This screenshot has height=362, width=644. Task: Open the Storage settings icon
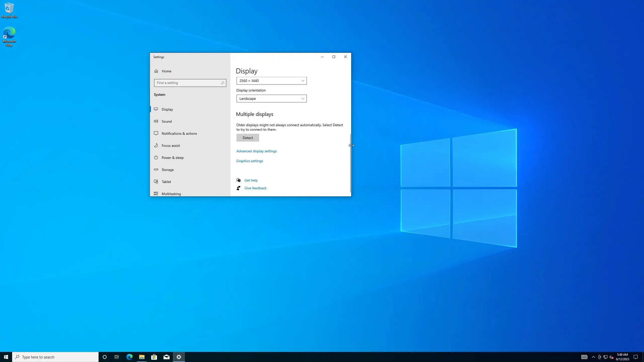pos(156,170)
